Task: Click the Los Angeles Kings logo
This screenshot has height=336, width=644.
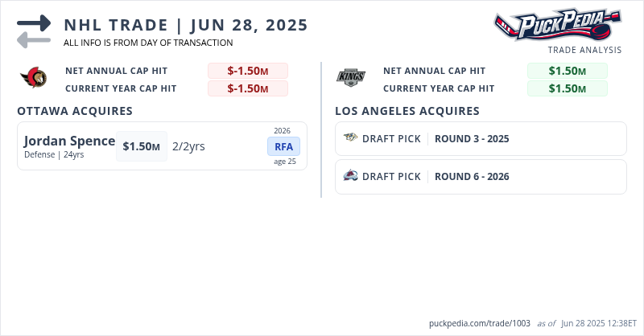Action: (351, 79)
